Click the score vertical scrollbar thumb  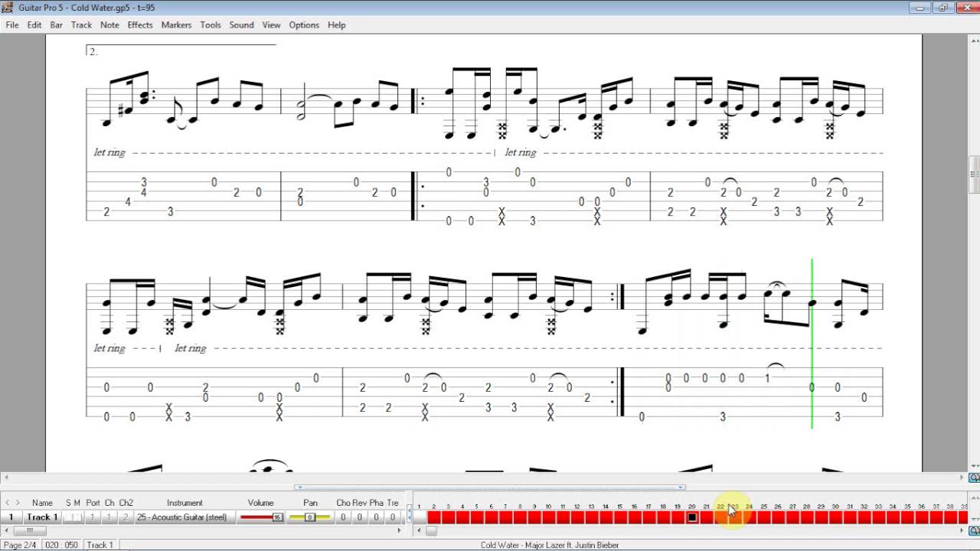[974, 174]
